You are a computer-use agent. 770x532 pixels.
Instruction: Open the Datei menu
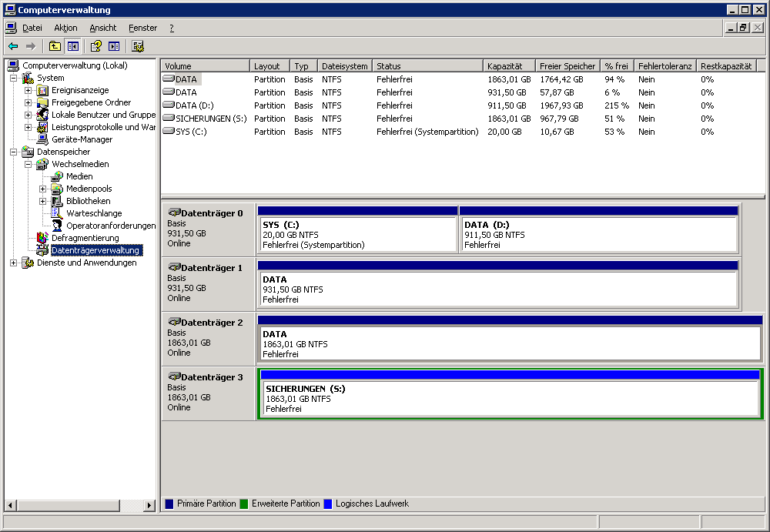32,28
